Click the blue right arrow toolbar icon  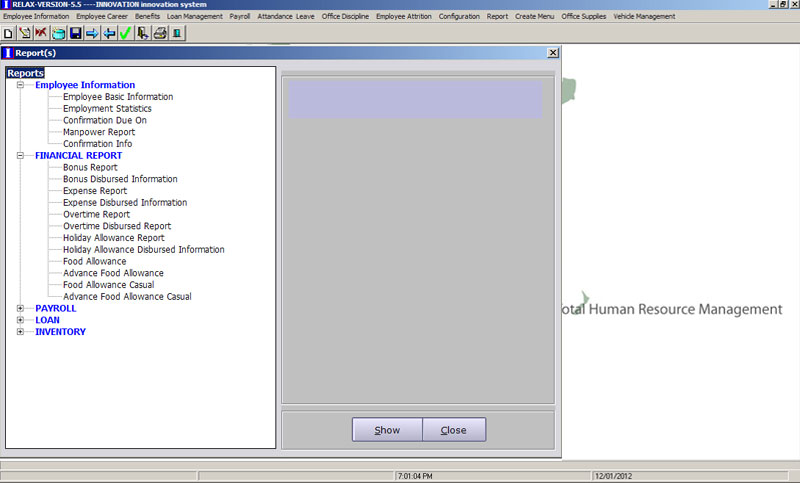point(92,34)
